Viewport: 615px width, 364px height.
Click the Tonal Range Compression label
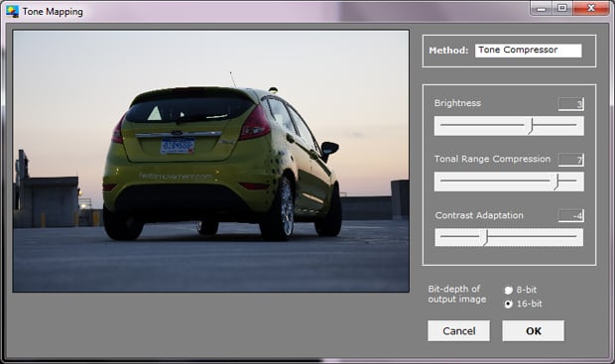492,159
